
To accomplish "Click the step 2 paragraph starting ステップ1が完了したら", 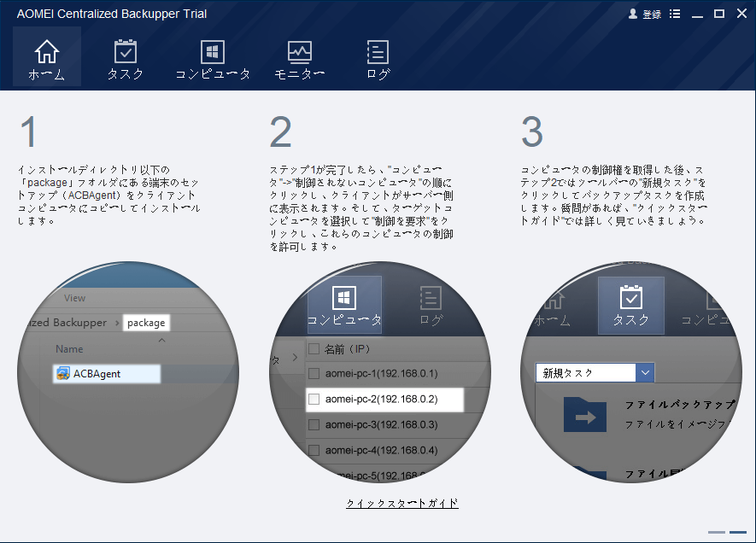I will pos(361,208).
